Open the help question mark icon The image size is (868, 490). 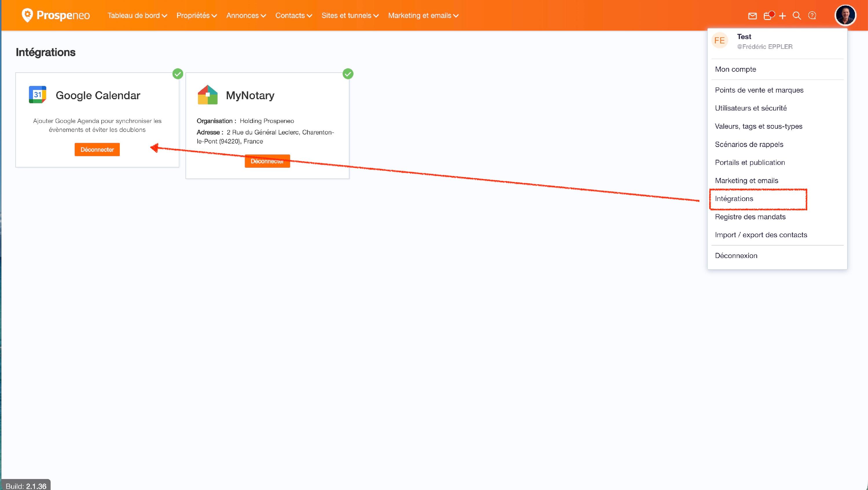[x=812, y=16]
